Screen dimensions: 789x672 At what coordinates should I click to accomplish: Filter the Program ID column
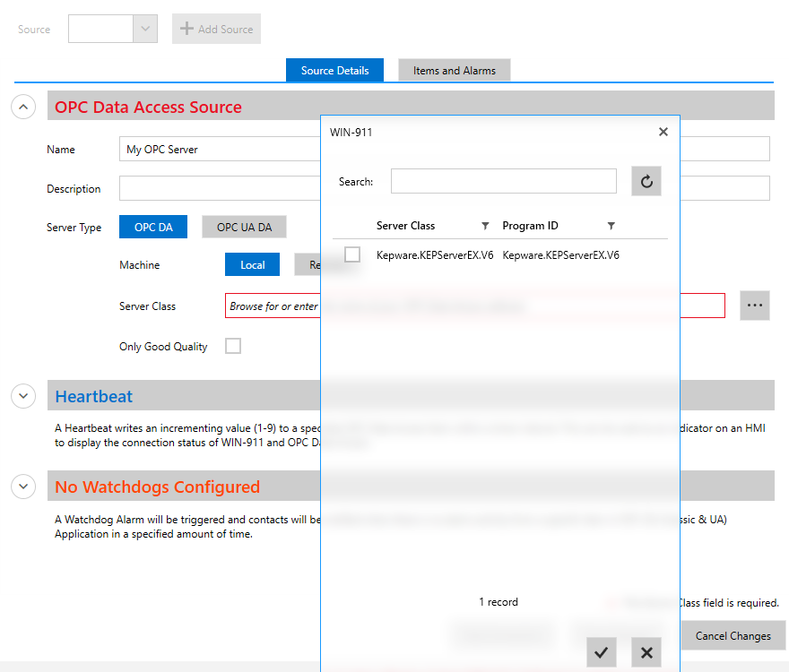(x=611, y=226)
